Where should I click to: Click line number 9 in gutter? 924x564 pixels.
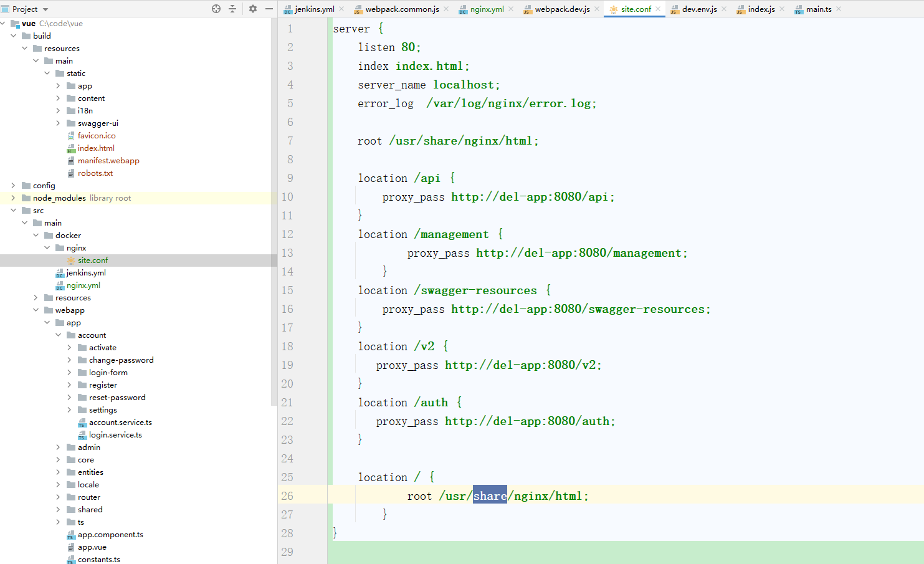[x=290, y=178]
